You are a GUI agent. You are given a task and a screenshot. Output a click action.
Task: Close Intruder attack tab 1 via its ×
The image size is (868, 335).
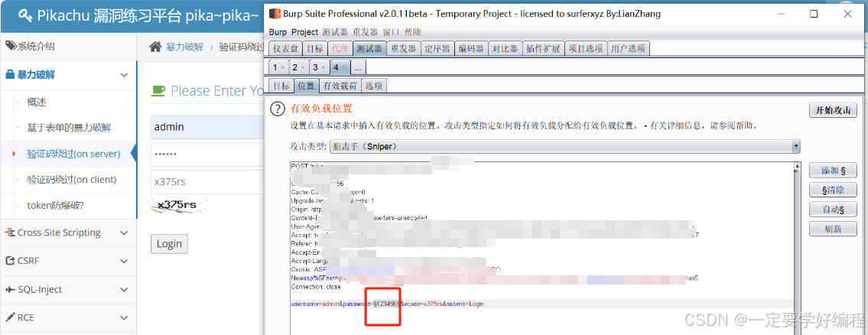click(282, 67)
